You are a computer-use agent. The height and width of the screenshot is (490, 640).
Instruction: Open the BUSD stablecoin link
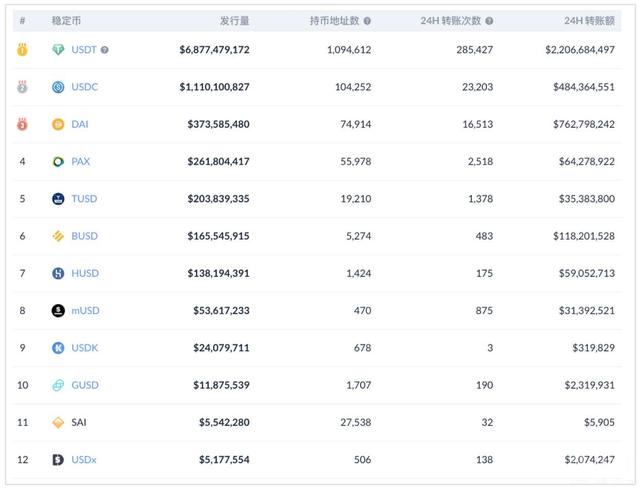tap(84, 236)
